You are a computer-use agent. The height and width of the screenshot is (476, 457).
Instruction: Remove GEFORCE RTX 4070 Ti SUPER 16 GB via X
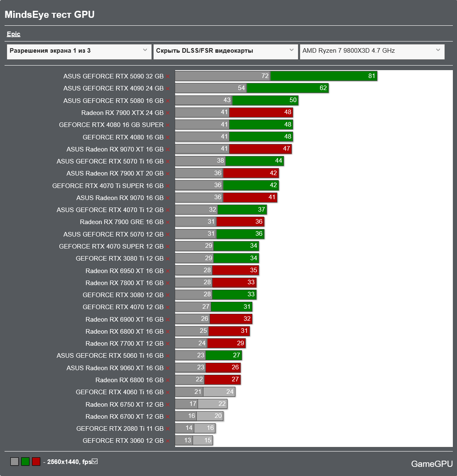click(x=168, y=186)
